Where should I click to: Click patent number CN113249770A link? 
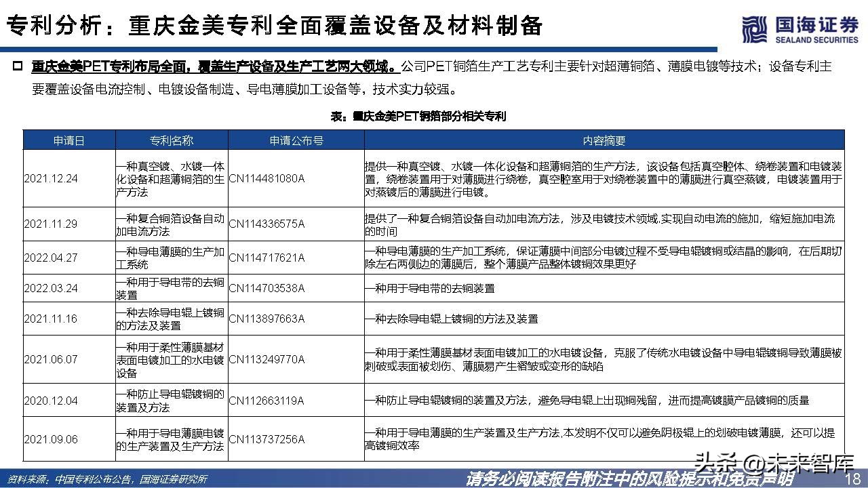click(269, 359)
